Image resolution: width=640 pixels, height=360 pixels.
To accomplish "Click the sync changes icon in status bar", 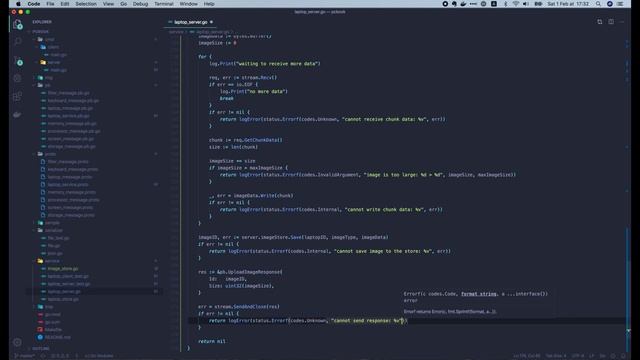I will [x=42, y=356].
